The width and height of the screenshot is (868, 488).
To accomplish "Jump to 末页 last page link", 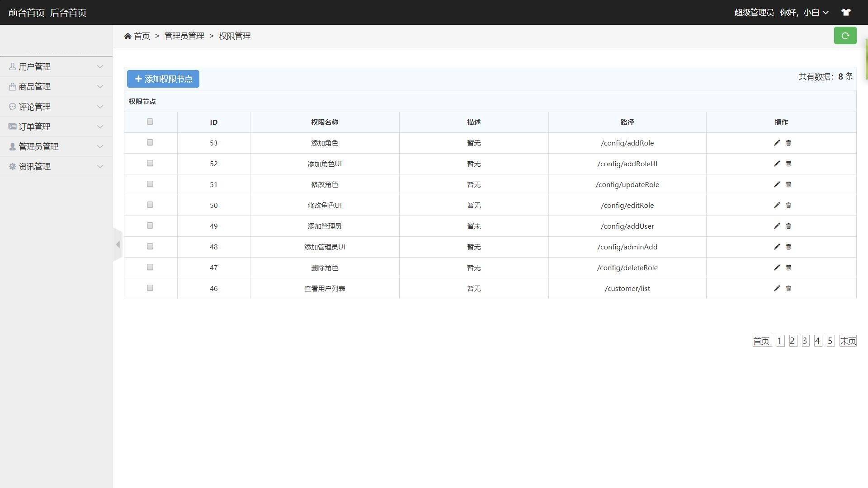I will (848, 341).
